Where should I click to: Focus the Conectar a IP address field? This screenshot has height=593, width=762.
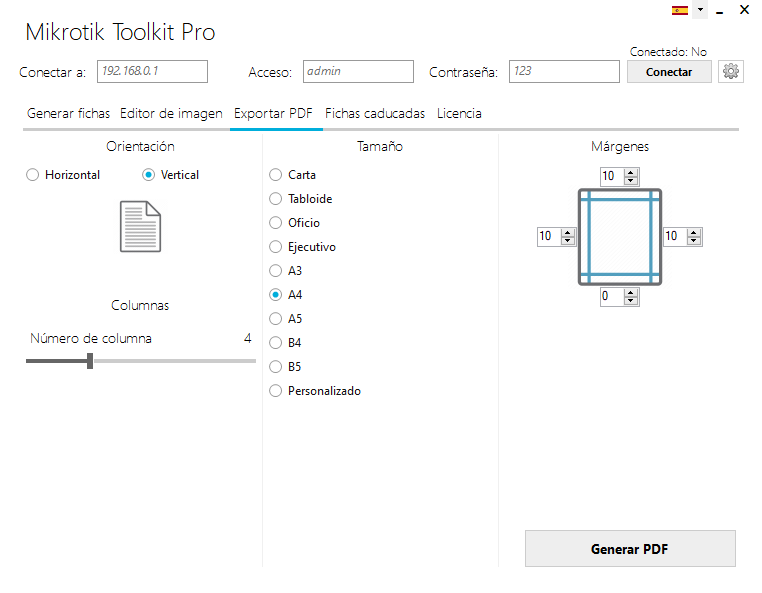pos(152,71)
